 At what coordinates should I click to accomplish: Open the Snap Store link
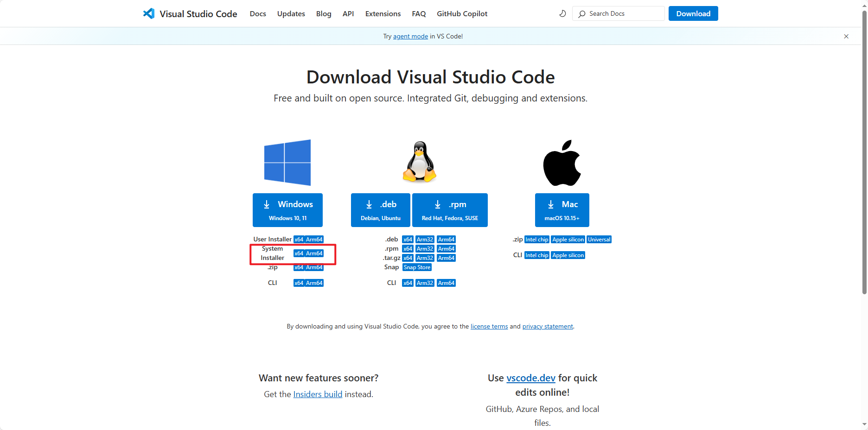[x=417, y=267]
